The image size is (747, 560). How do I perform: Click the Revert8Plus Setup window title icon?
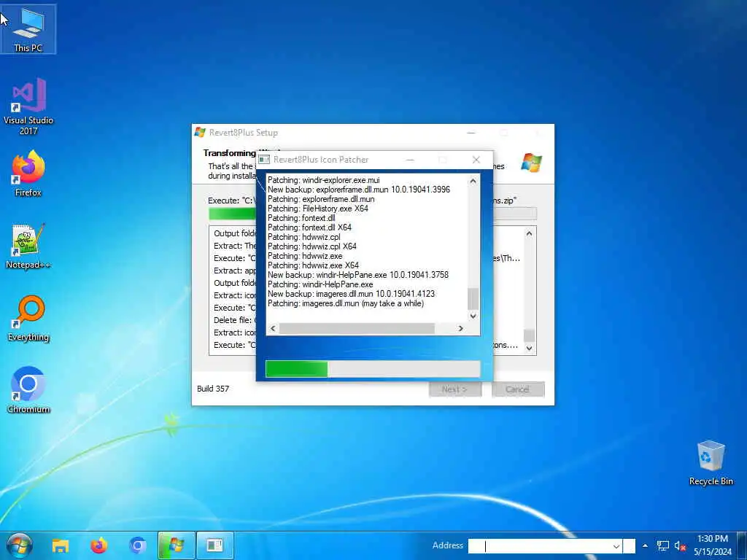coord(200,133)
